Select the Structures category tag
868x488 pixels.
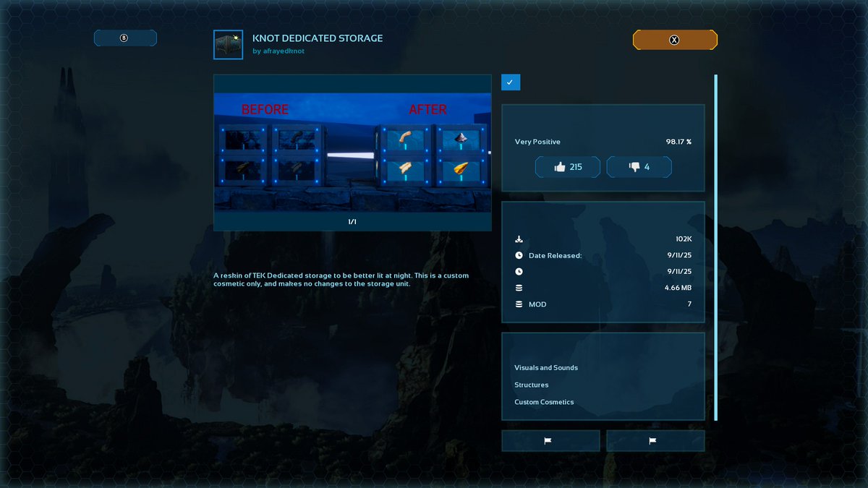(x=532, y=385)
